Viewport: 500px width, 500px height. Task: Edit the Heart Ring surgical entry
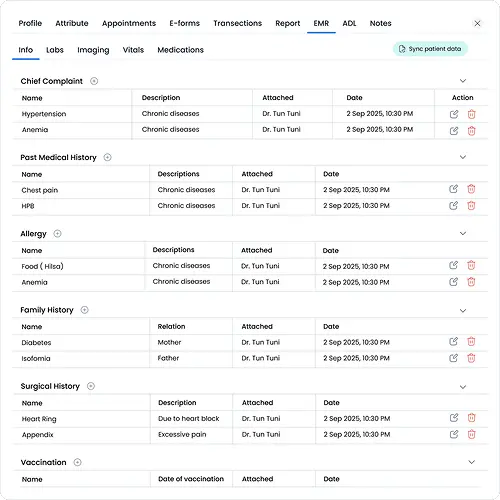click(x=454, y=418)
